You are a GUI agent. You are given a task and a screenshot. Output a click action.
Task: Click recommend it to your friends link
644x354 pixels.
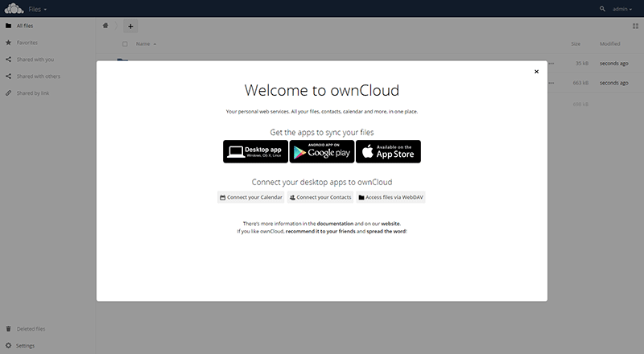(320, 231)
